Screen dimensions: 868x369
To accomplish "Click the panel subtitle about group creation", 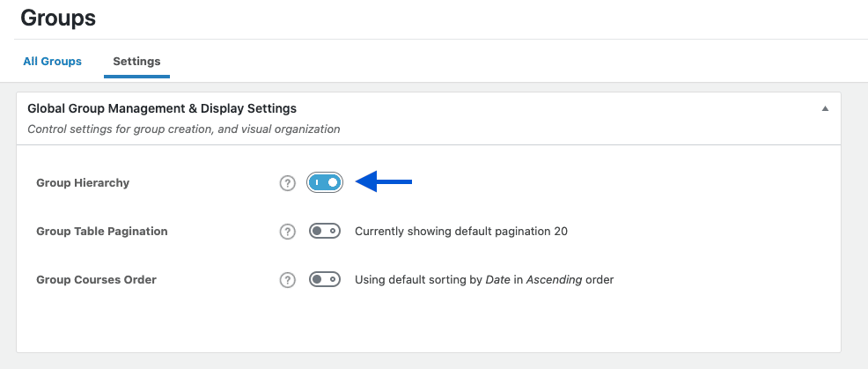I will pos(184,129).
